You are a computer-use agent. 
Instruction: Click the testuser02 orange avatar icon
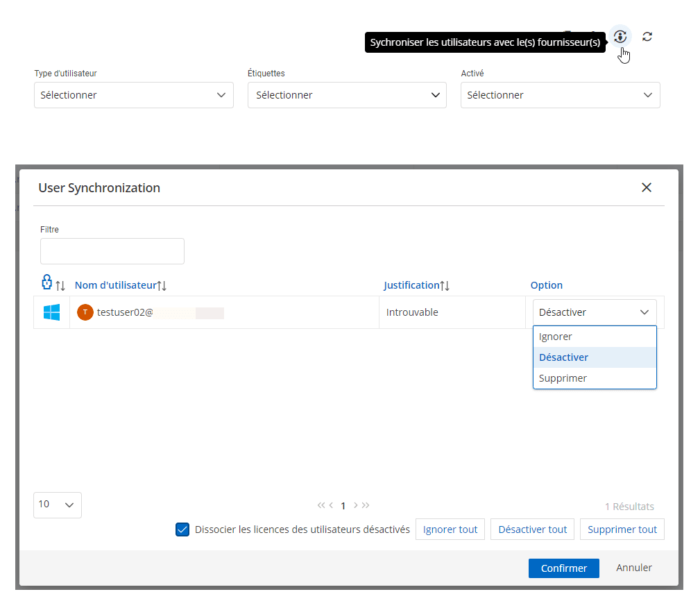pyautogui.click(x=85, y=312)
